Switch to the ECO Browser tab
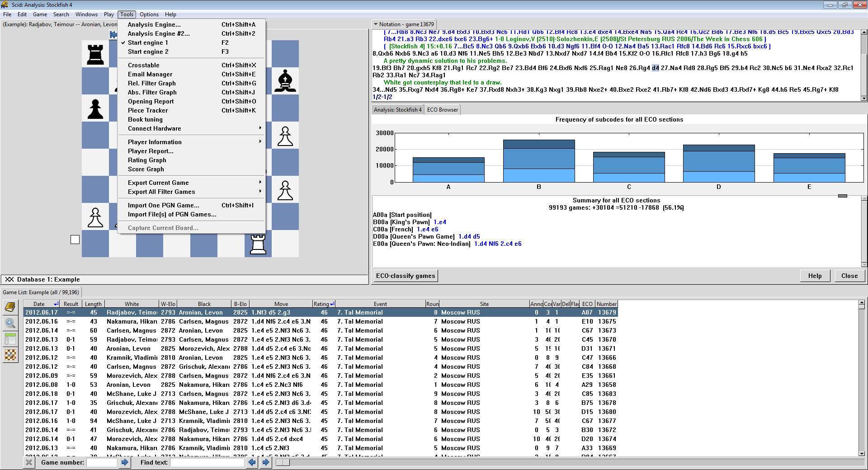Screen dimensions: 868x470 [x=442, y=109]
